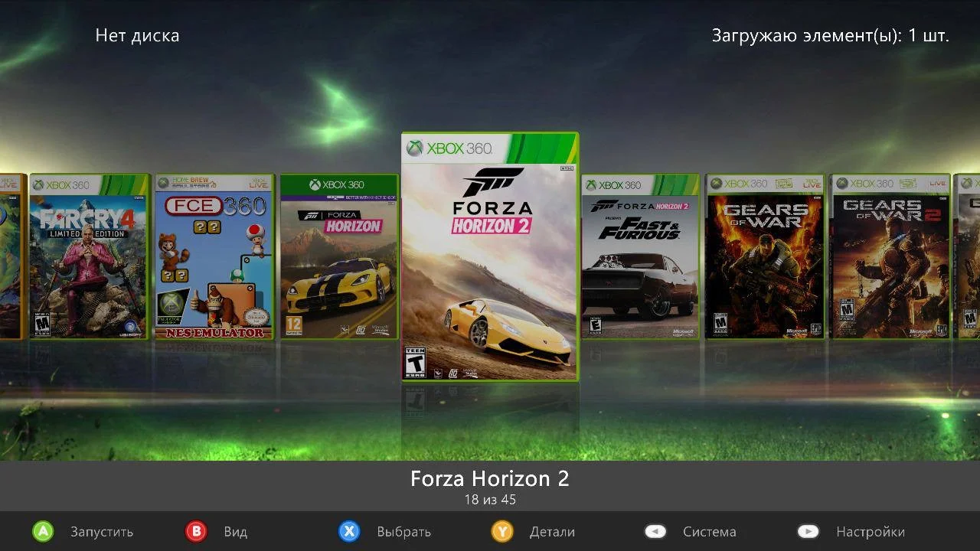Click the yellow Y button icon
Screen dimensions: 980x551
tap(502, 531)
